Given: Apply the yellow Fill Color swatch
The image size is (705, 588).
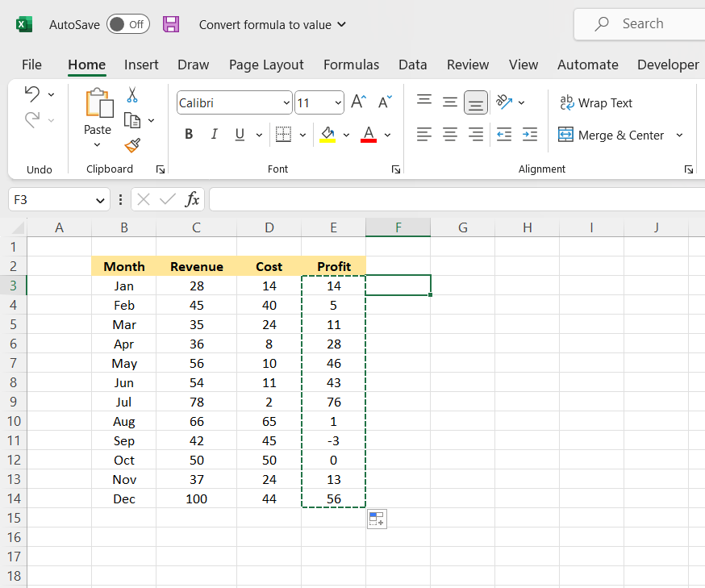Looking at the screenshot, I should (x=327, y=135).
